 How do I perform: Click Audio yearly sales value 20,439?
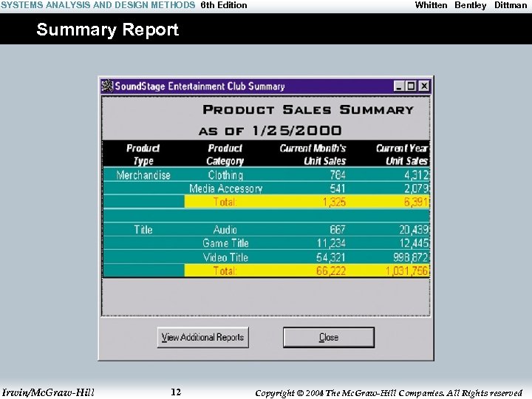pyautogui.click(x=414, y=230)
